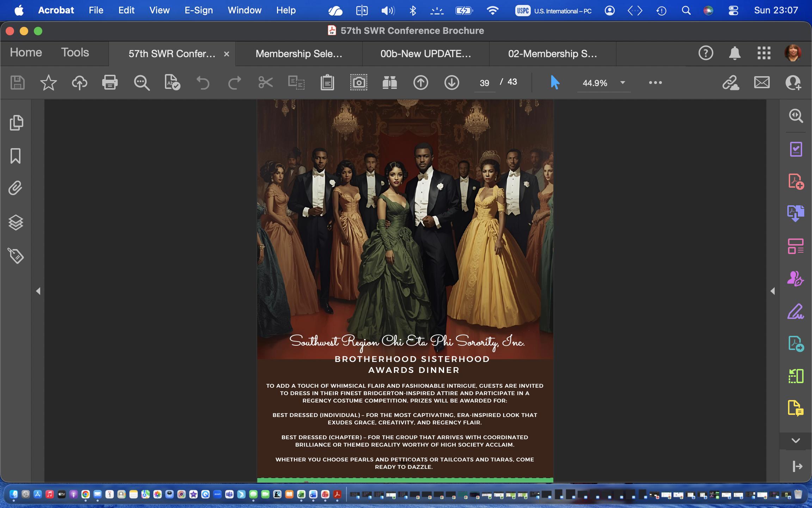Go to next page arrow

point(451,83)
